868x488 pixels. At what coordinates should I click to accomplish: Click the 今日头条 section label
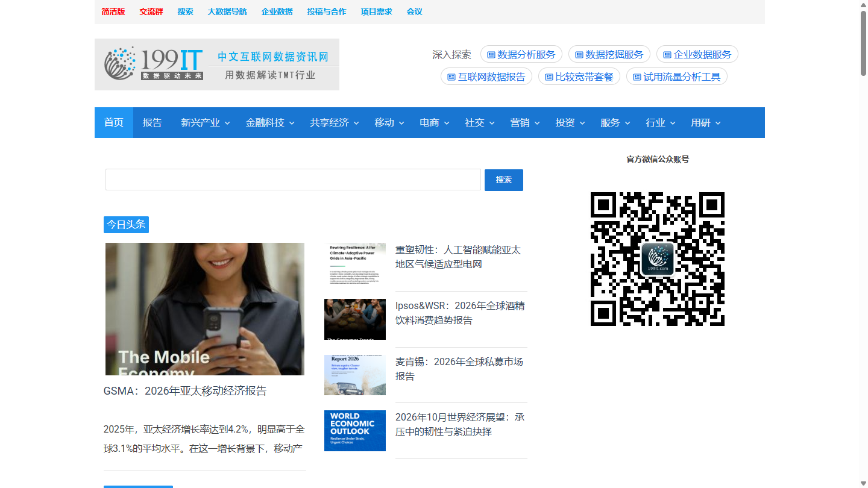pyautogui.click(x=126, y=225)
